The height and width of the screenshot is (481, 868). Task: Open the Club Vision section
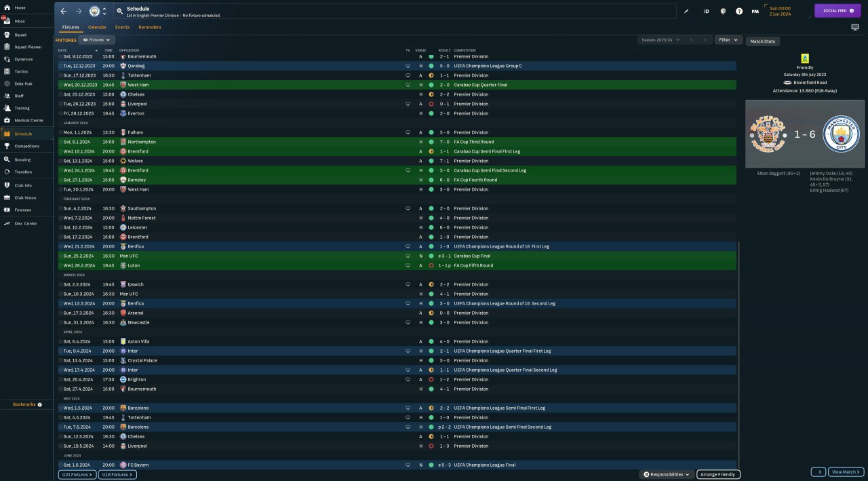click(26, 197)
